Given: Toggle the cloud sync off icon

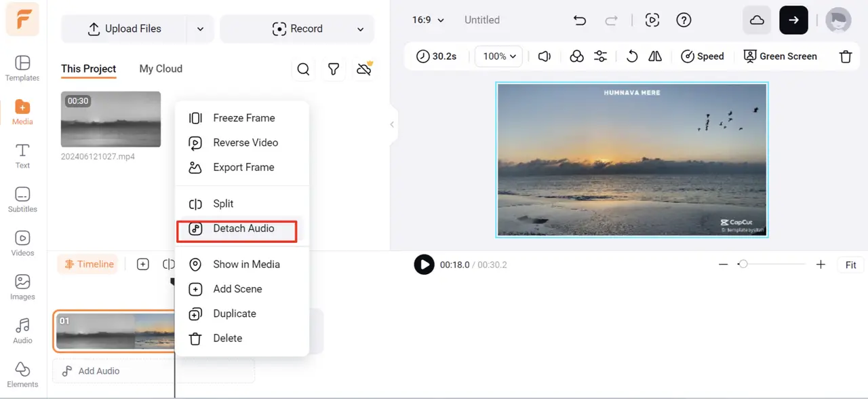Looking at the screenshot, I should tap(364, 69).
